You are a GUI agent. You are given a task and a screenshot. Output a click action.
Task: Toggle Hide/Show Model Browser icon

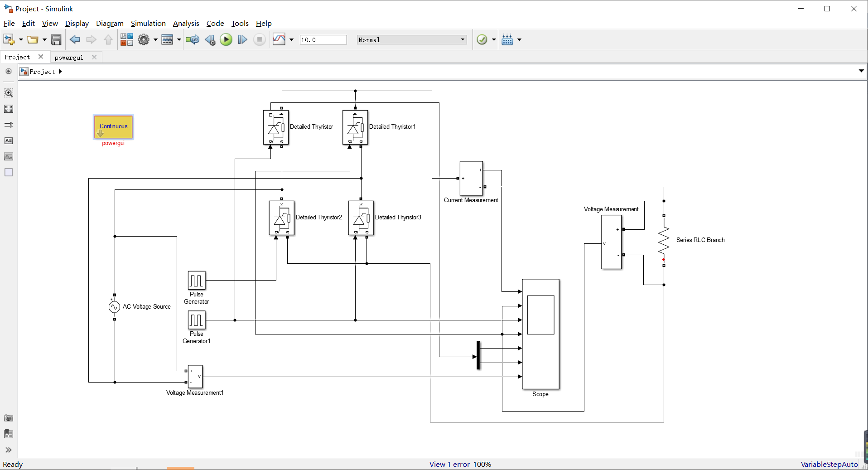(x=8, y=71)
